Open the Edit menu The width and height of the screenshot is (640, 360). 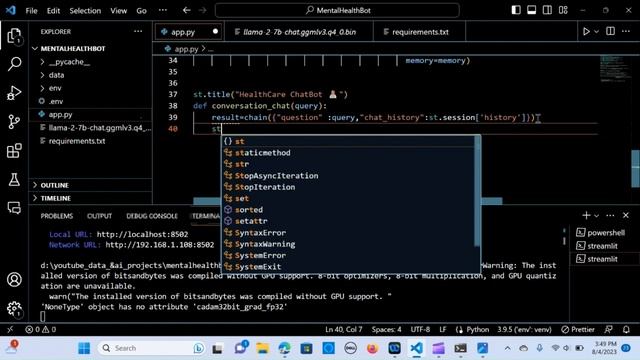[53, 11]
